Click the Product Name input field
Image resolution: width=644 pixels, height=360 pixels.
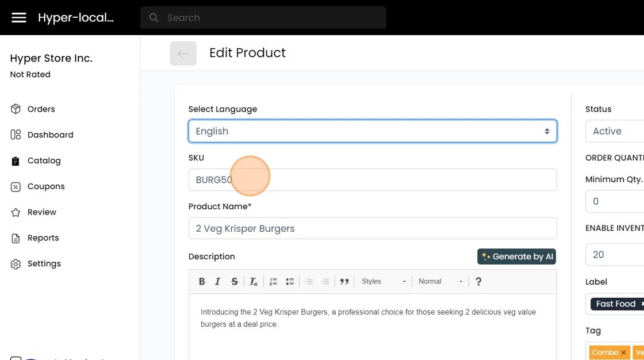pyautogui.click(x=373, y=228)
